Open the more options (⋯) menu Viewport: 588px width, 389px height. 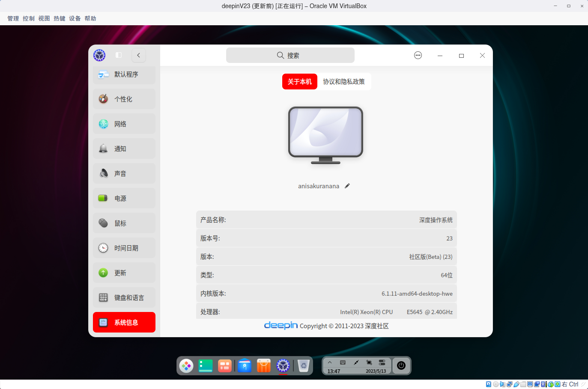pos(418,55)
